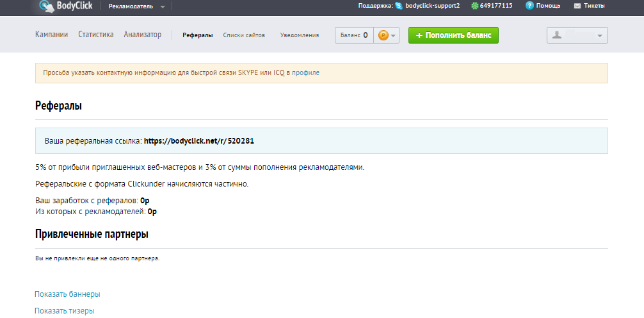Select the Рефералы tab
Viewport: 644px width, 318px height.
click(198, 35)
